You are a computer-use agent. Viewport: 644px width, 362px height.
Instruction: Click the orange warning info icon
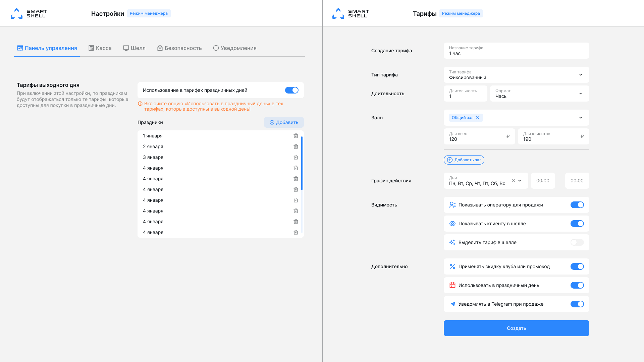point(140,104)
